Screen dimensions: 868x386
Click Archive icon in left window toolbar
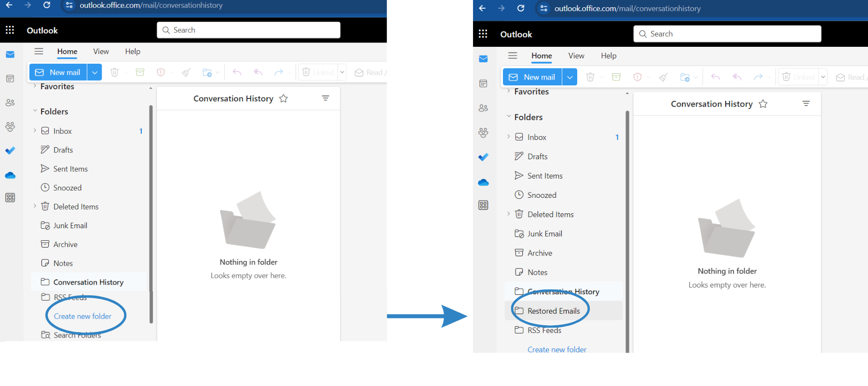click(140, 72)
